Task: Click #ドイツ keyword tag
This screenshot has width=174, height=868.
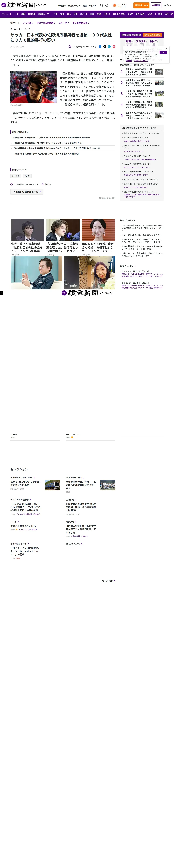Action: click(16, 176)
